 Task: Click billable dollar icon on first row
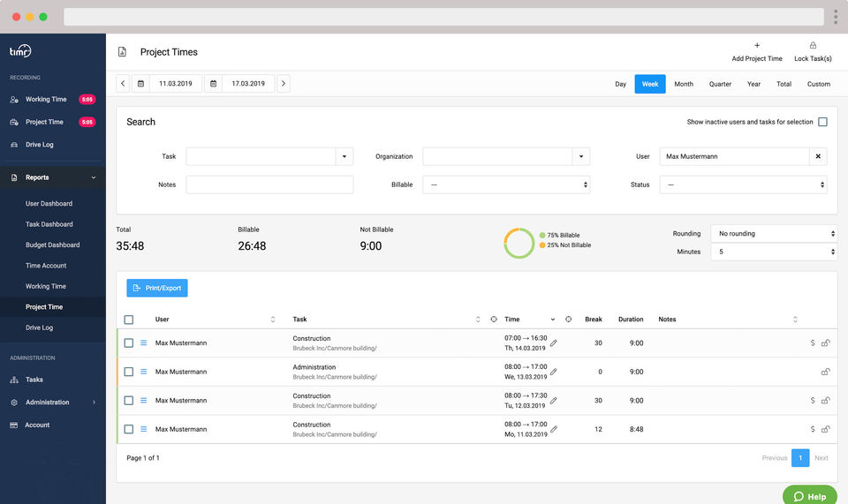(813, 343)
